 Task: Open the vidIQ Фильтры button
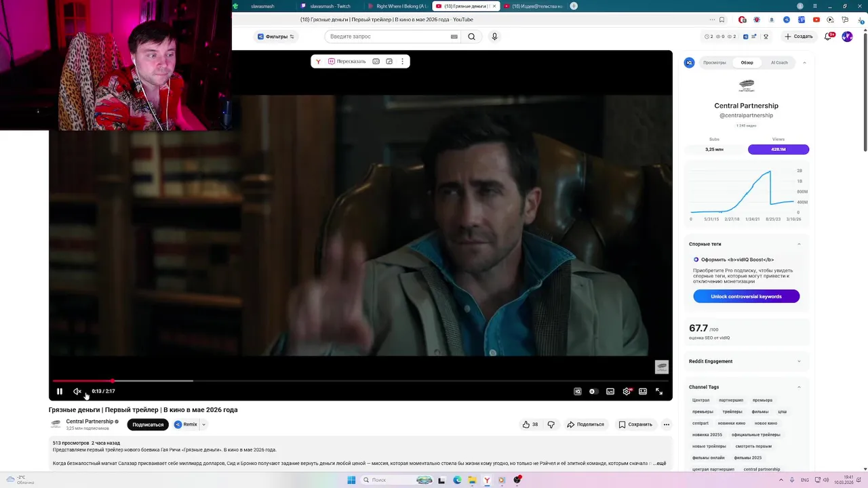(275, 37)
